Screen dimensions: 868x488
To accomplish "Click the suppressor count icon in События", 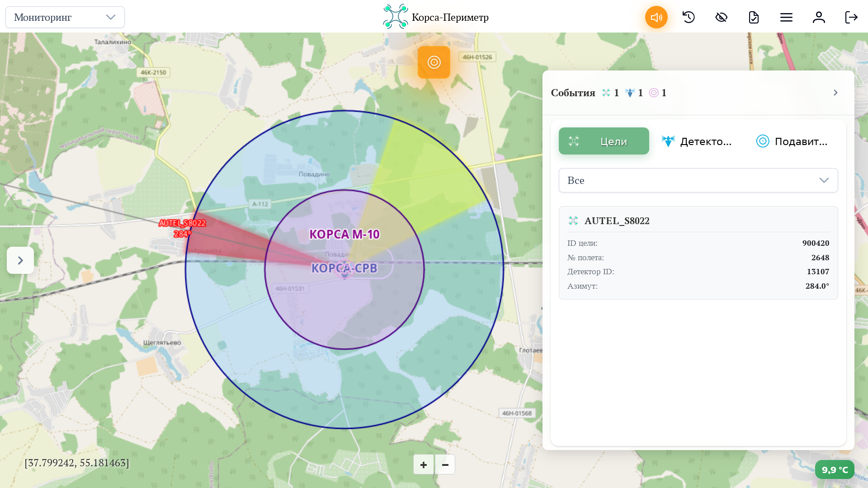I will click(x=654, y=93).
